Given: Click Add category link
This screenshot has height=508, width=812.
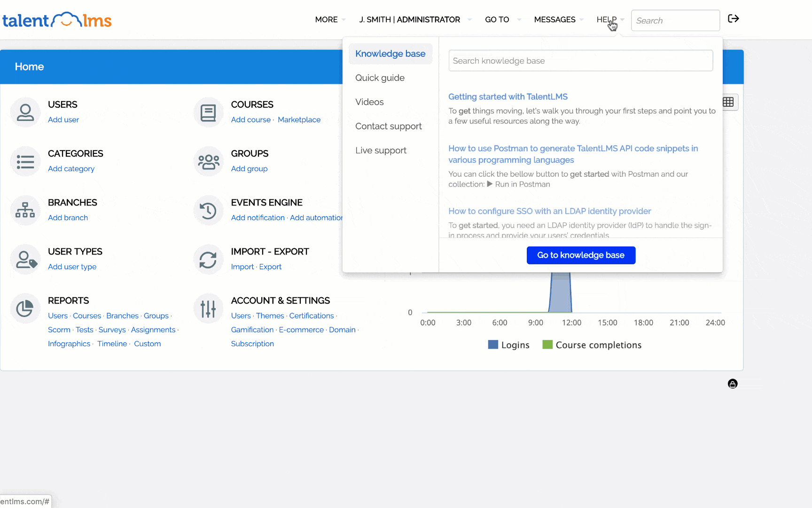Looking at the screenshot, I should (x=71, y=169).
